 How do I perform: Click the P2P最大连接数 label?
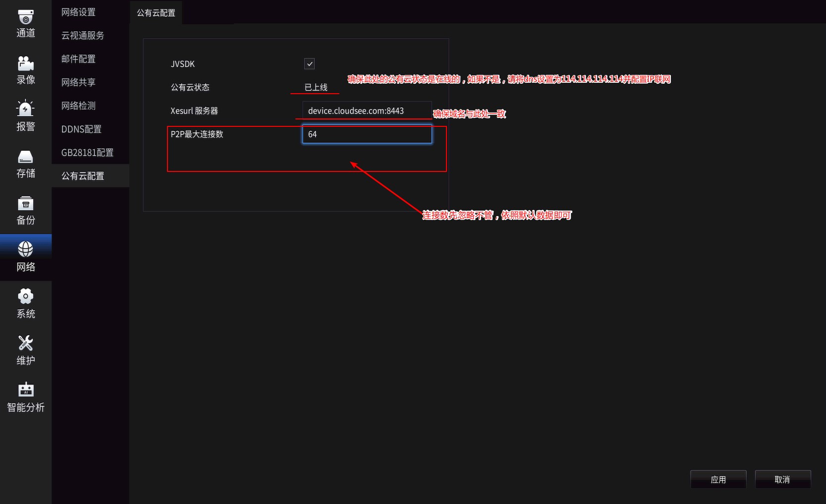[x=197, y=134]
